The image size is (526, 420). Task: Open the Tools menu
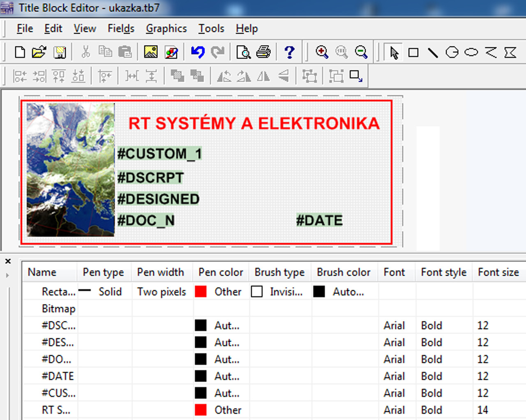click(x=211, y=28)
